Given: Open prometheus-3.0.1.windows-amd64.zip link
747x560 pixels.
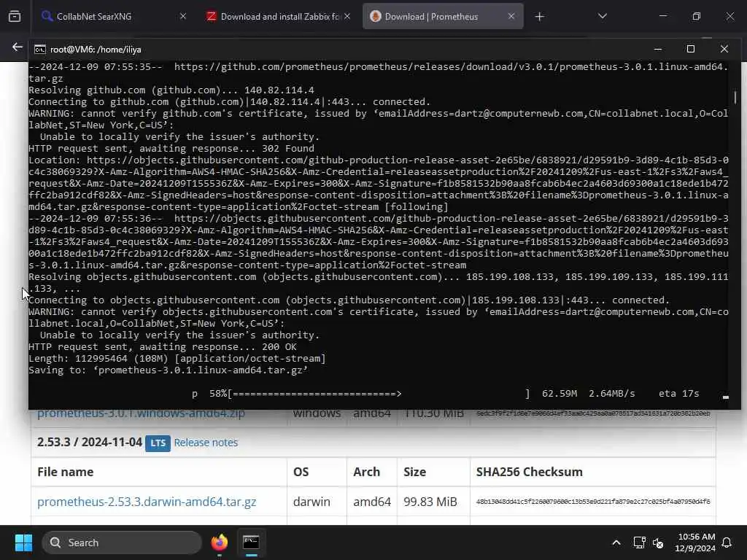Looking at the screenshot, I should (141, 413).
